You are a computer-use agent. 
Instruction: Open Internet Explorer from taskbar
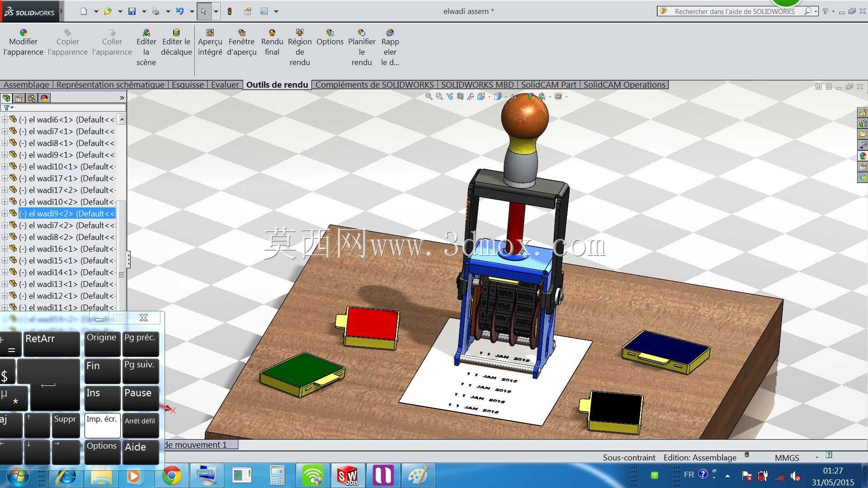coord(66,476)
